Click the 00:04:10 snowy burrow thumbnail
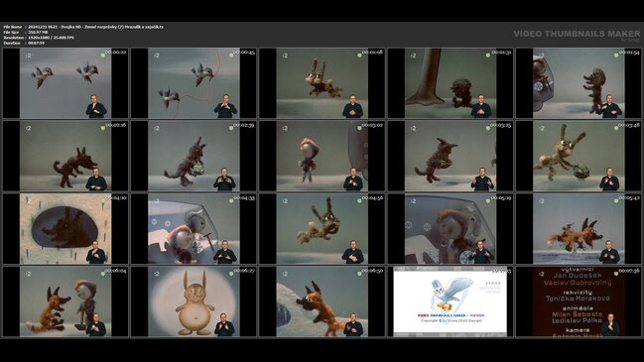The height and width of the screenshot is (362, 644). [65, 229]
